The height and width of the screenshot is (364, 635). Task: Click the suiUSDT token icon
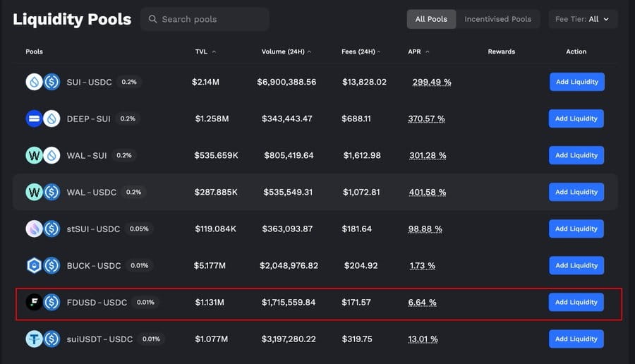coord(34,339)
